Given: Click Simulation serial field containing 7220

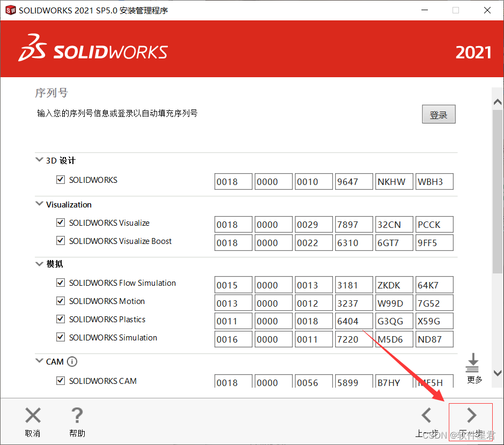Looking at the screenshot, I should [x=354, y=339].
